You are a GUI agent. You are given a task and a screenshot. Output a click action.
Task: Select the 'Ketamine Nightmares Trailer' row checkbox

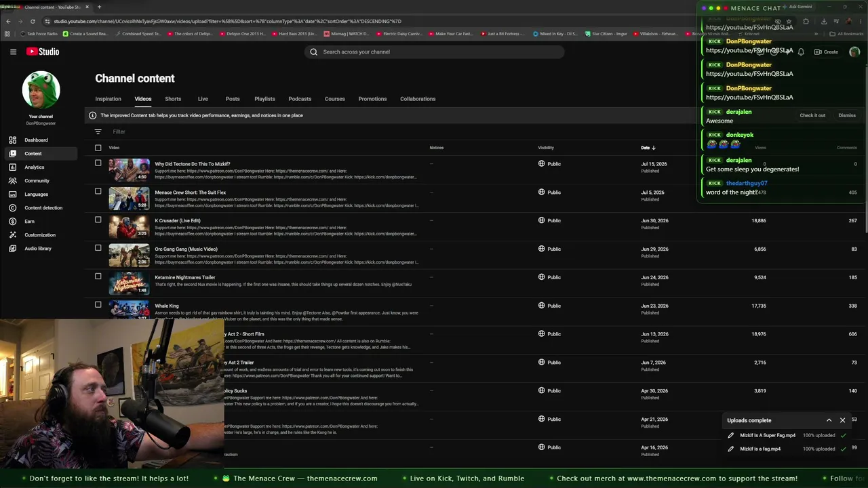pos(98,277)
